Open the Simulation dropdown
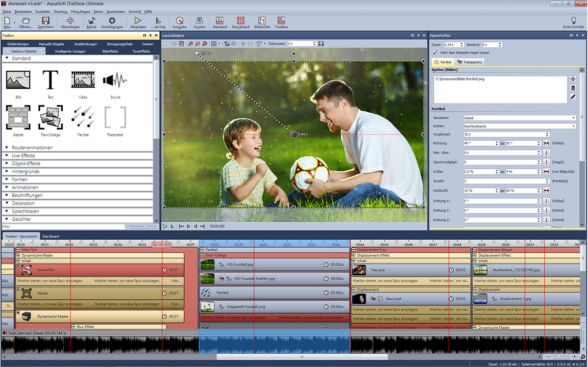The height and width of the screenshot is (367, 588). click(519, 118)
